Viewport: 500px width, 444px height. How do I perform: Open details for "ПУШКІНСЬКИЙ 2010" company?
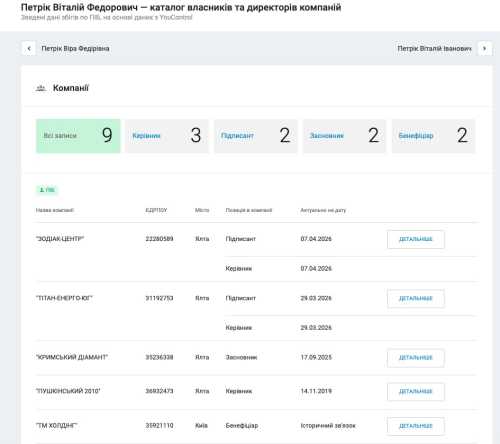[416, 392]
